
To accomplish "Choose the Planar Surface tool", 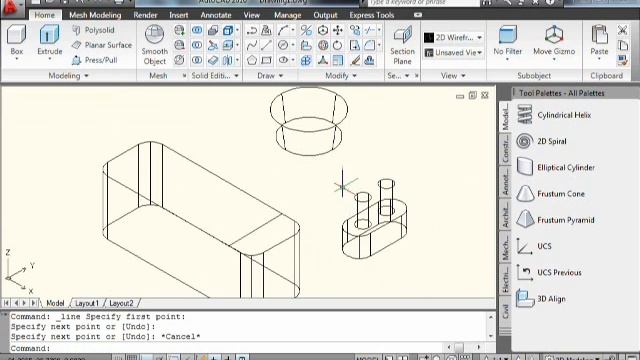I will 102,45.
